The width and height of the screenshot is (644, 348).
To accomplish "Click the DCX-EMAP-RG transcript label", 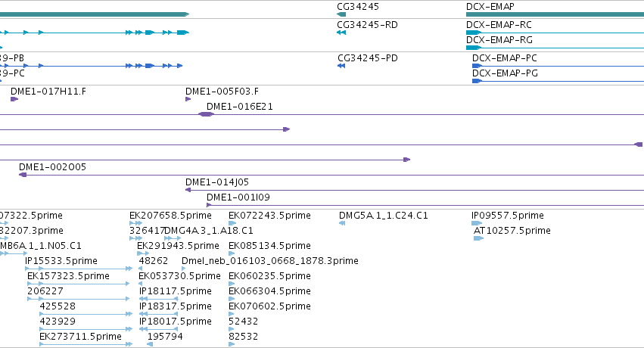I will 499,40.
